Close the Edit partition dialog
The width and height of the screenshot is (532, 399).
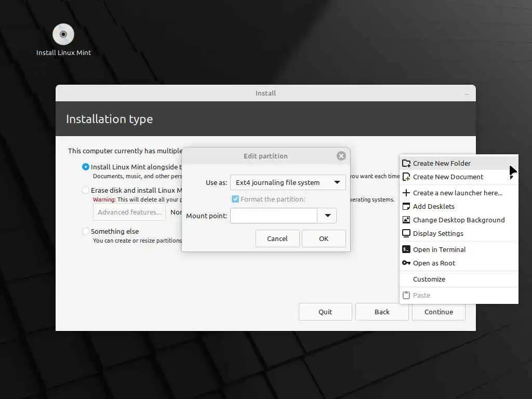341,156
